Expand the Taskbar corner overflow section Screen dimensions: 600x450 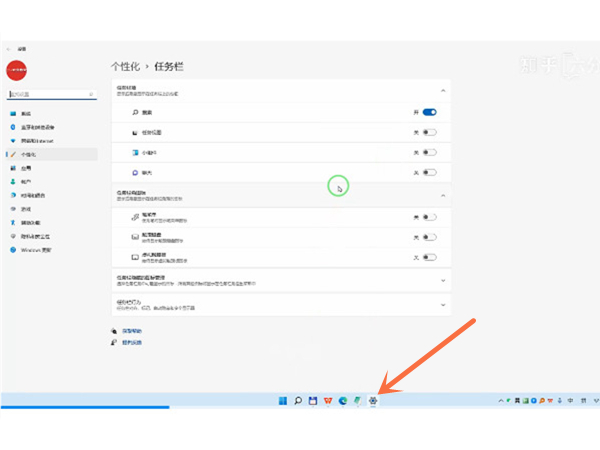pyautogui.click(x=443, y=280)
